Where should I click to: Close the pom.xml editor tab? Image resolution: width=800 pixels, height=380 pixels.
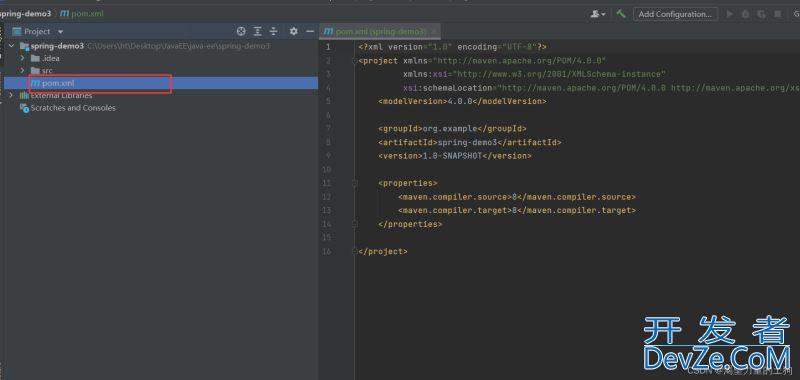(x=434, y=32)
